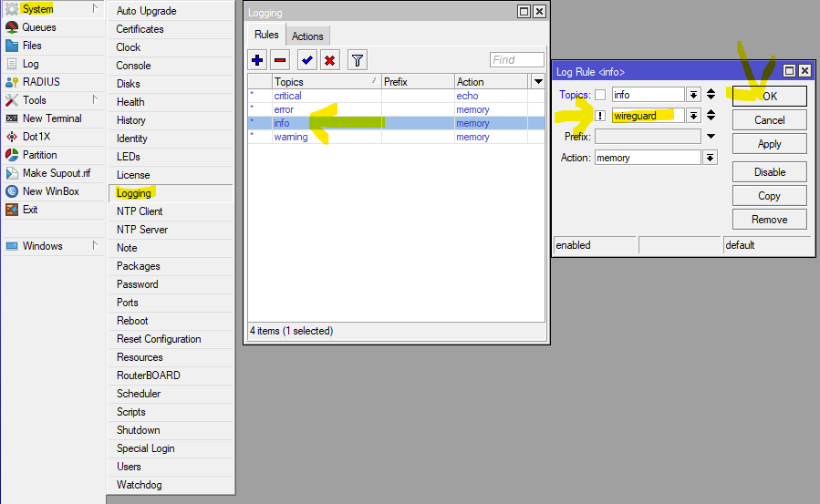Screen dimensions: 820x504
Task: Sort by the Prefix column header
Action: [418, 81]
